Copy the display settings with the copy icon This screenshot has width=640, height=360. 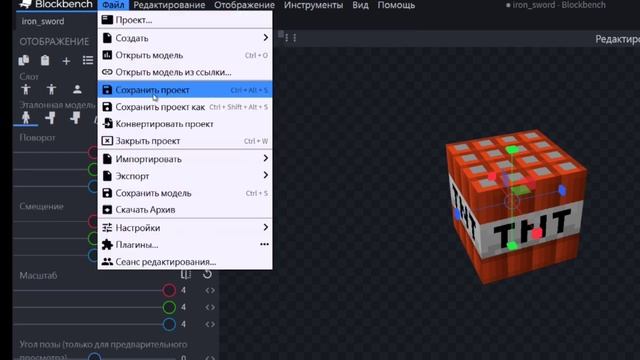coord(24,60)
